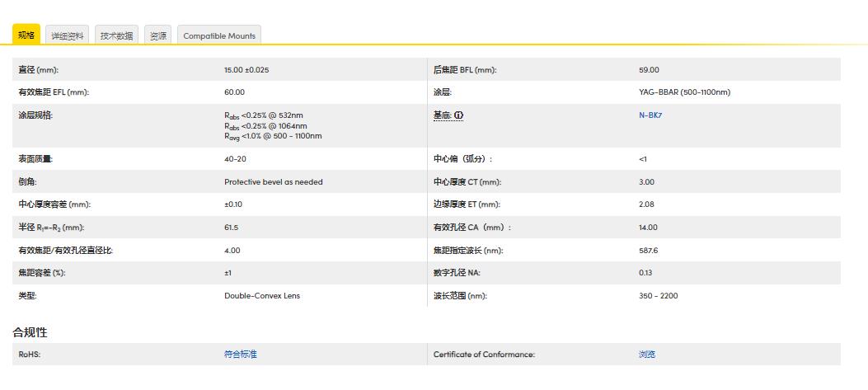
Task: Click the 有效焦距 EFL (mm) label
Action: coord(54,92)
